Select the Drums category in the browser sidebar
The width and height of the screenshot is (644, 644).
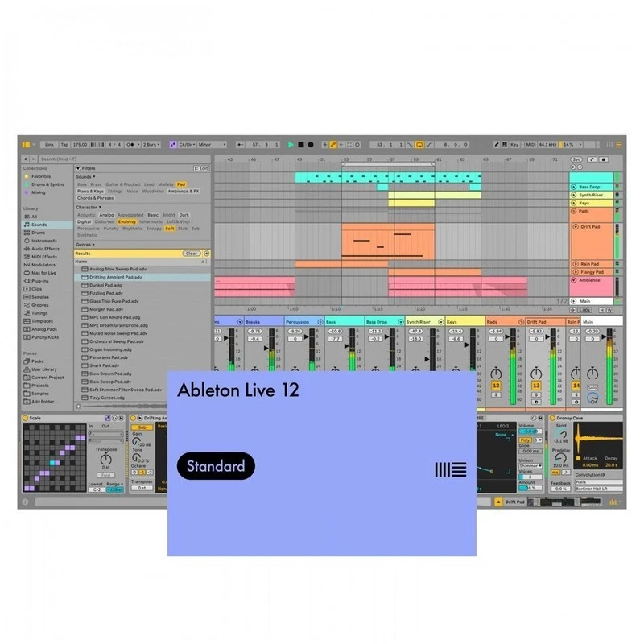[39, 233]
